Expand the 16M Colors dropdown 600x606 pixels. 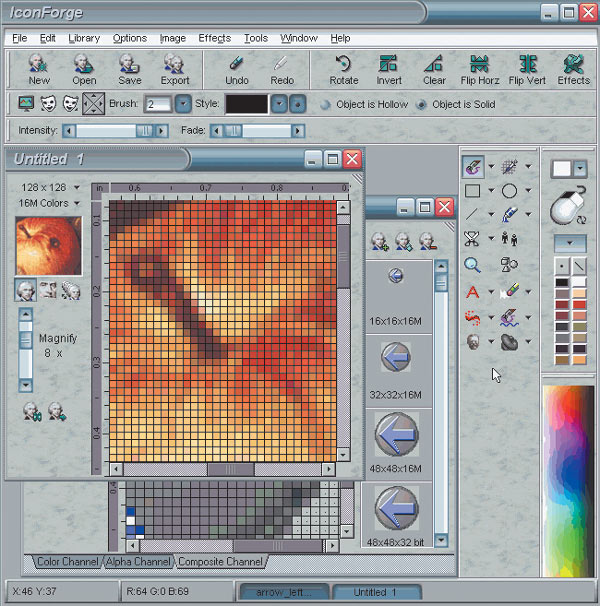click(77, 203)
